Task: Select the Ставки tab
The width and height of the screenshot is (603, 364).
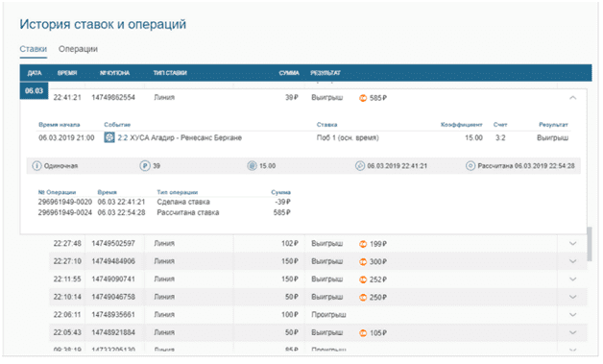Action: [x=33, y=49]
